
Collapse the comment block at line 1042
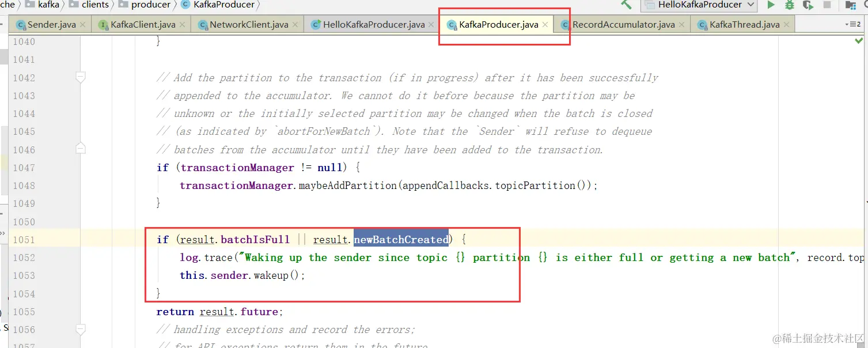click(81, 77)
